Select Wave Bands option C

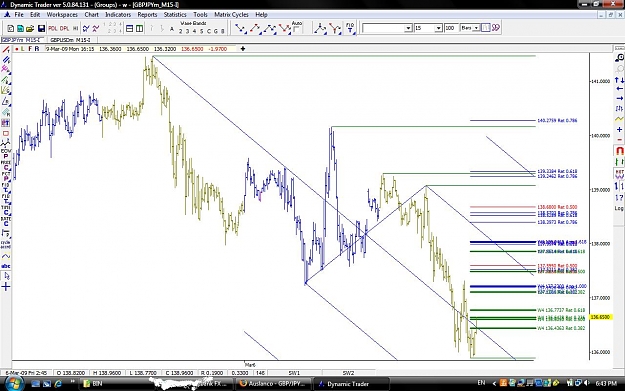click(208, 31)
